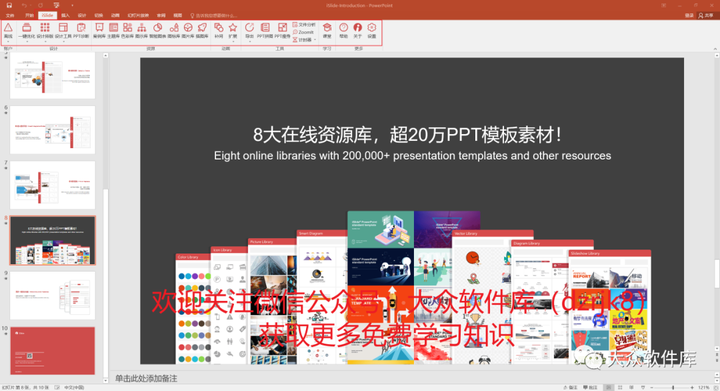Expand the 离线 account dropdown
Screen dimensions: 720x391
click(8, 42)
